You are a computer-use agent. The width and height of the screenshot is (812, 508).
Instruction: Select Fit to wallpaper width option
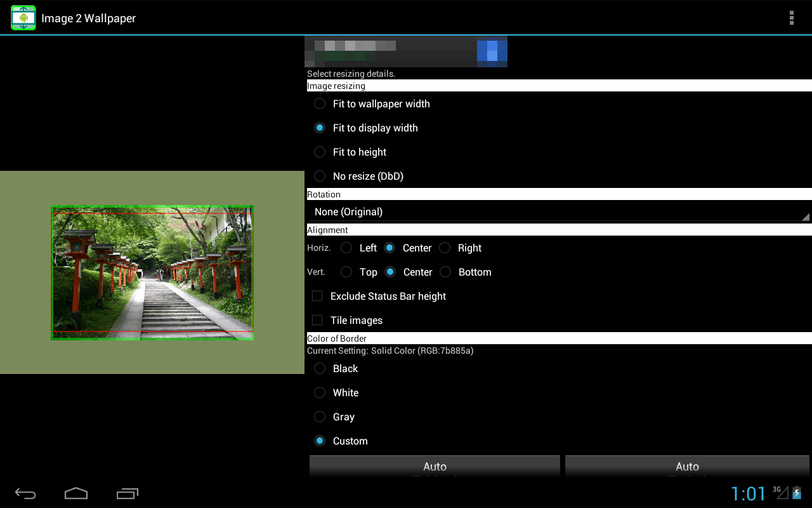[320, 104]
